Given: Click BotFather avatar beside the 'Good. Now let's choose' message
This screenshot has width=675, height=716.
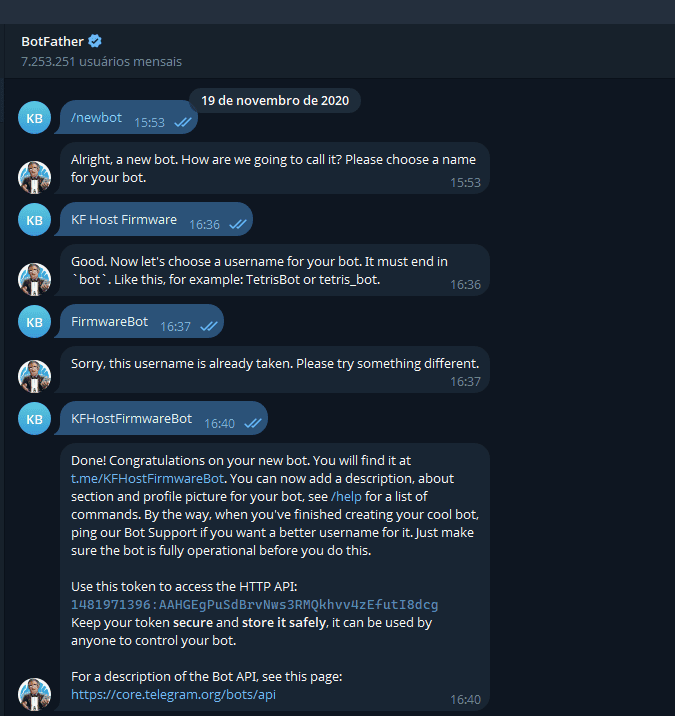Looking at the screenshot, I should [34, 278].
